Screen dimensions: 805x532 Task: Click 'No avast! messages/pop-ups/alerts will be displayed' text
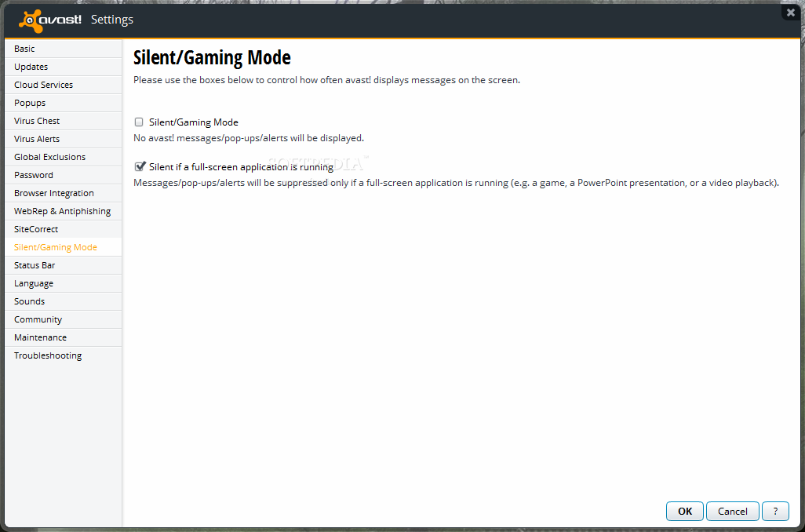click(249, 138)
